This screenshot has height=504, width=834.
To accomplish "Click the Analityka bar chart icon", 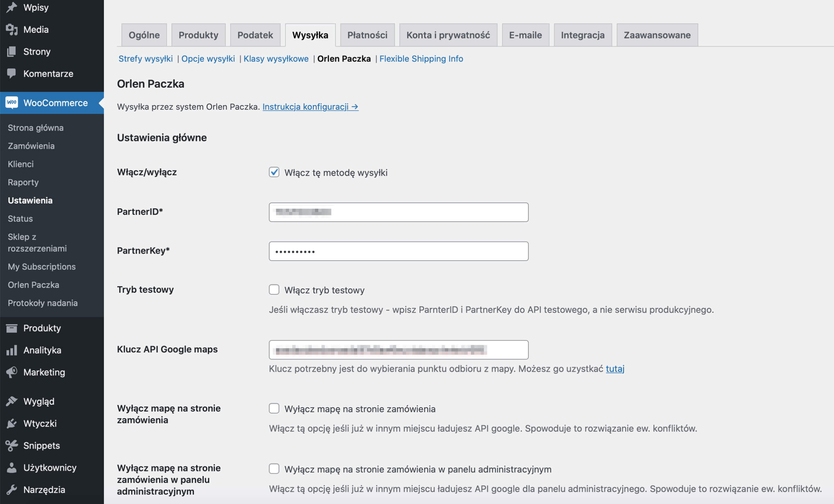I will tap(11, 350).
